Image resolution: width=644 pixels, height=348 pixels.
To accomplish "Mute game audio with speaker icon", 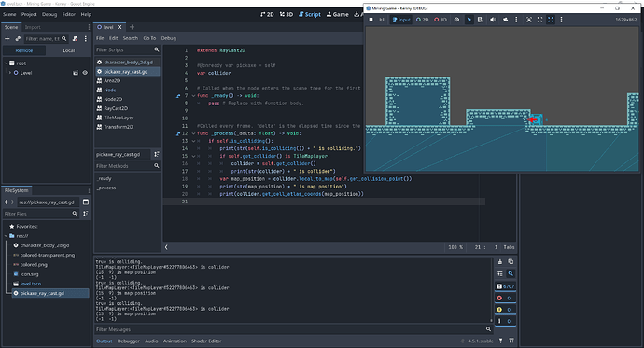I will coord(493,20).
